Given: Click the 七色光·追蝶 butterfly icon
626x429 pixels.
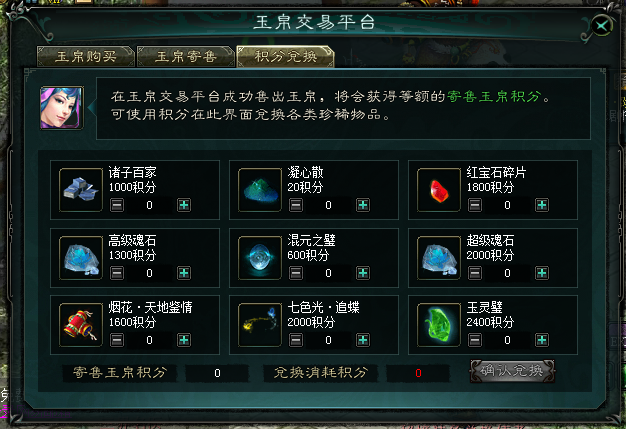Looking at the screenshot, I should click(260, 325).
